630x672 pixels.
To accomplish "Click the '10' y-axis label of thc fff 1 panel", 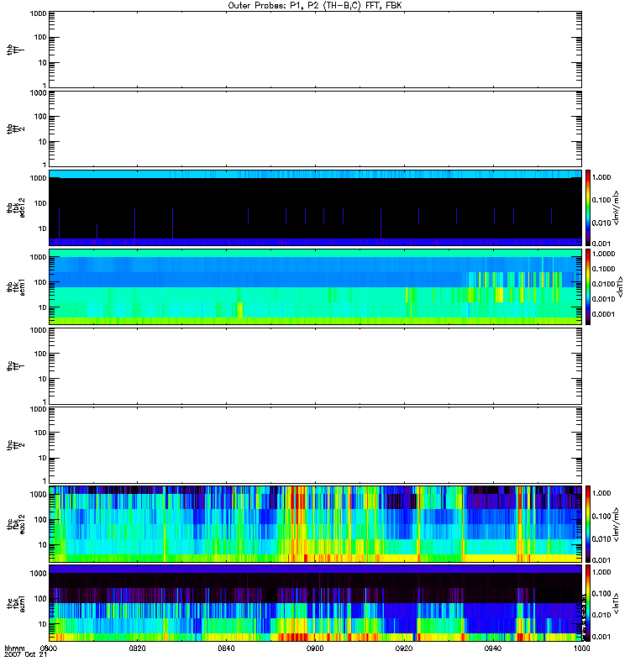I will 43,380.
